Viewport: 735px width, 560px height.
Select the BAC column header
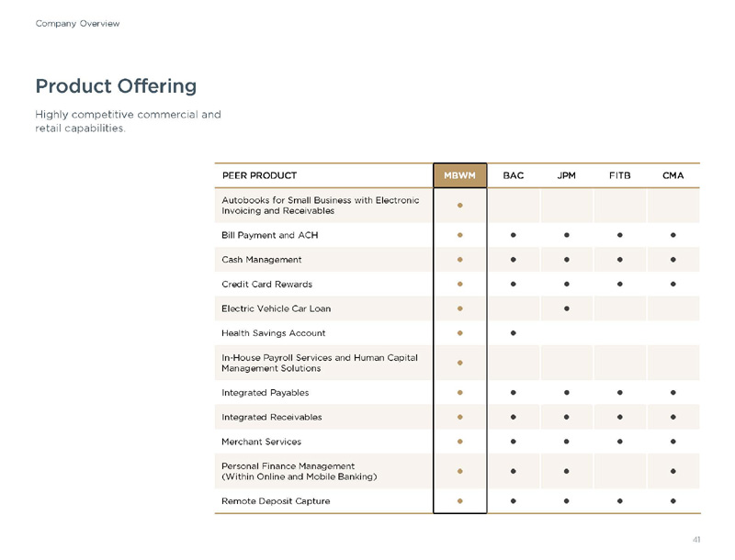click(514, 174)
